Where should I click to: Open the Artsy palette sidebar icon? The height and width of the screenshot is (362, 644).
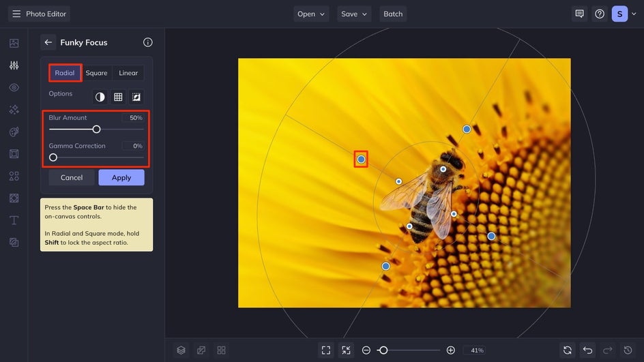click(14, 132)
